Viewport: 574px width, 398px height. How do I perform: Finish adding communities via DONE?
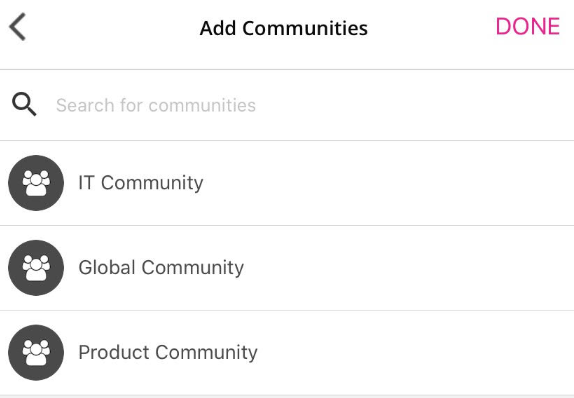coord(528,26)
